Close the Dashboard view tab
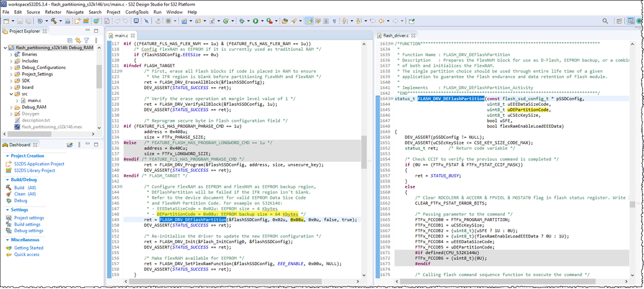The image size is (644, 289). pos(34,145)
